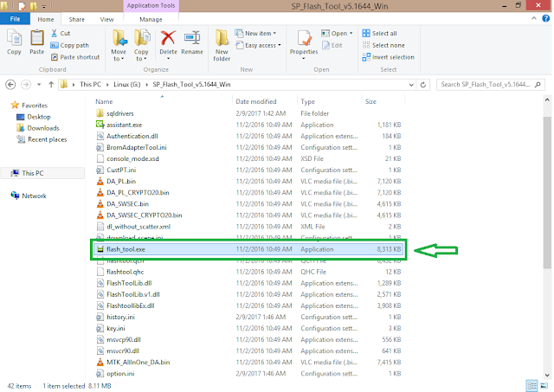Click the search box for this folder

(x=491, y=85)
